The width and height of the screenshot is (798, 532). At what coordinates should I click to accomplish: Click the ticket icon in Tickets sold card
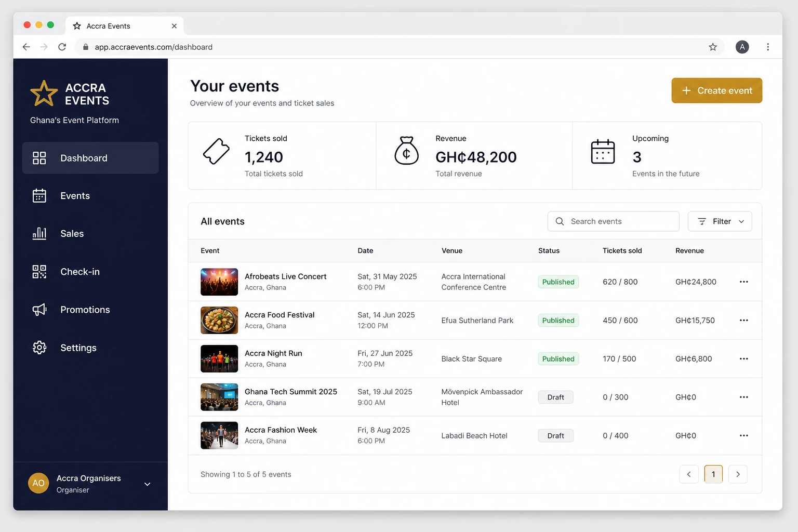tap(216, 151)
